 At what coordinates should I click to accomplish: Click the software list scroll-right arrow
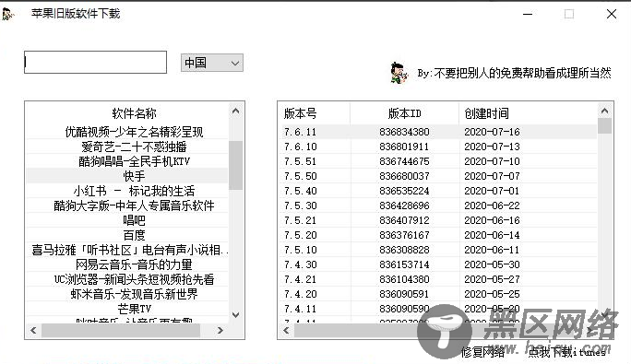220,330
